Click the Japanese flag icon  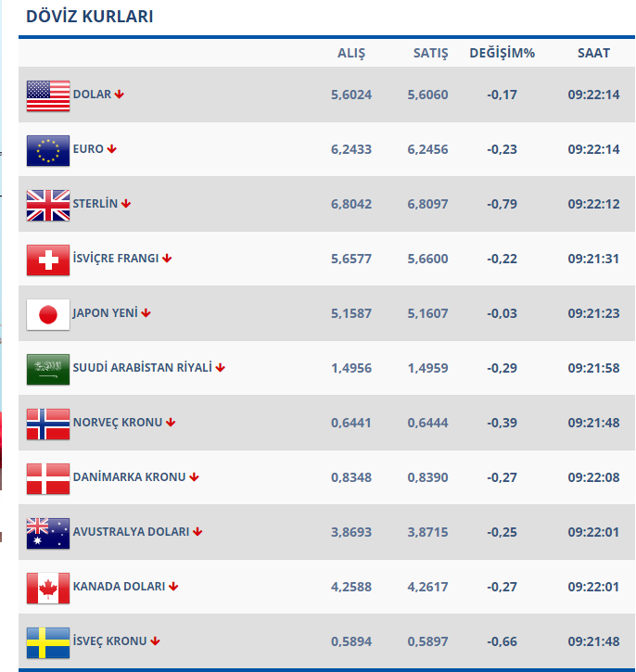pyautogui.click(x=48, y=314)
